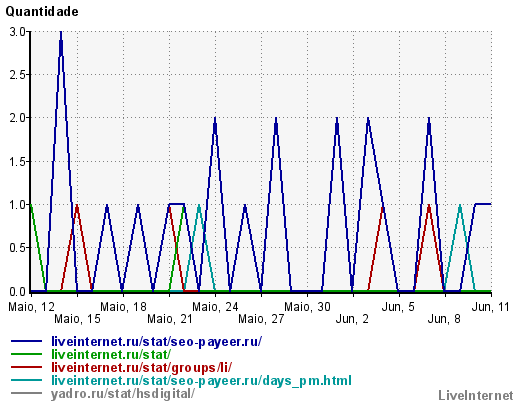The width and height of the screenshot is (520, 405).
Task: Click the 0.0 y-axis value
Action: [x=18, y=292]
